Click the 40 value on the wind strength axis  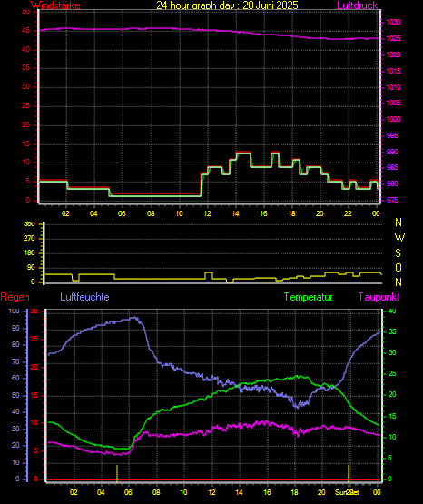tap(26, 50)
